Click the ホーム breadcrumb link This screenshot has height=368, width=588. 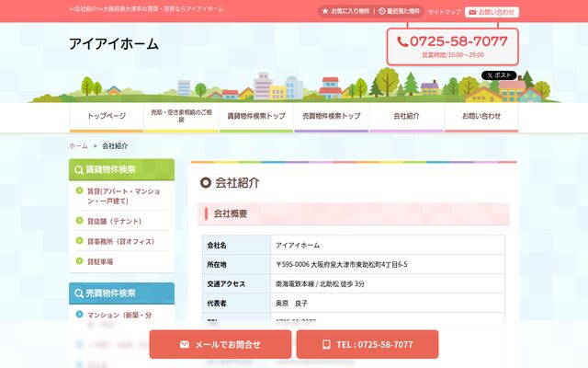78,145
